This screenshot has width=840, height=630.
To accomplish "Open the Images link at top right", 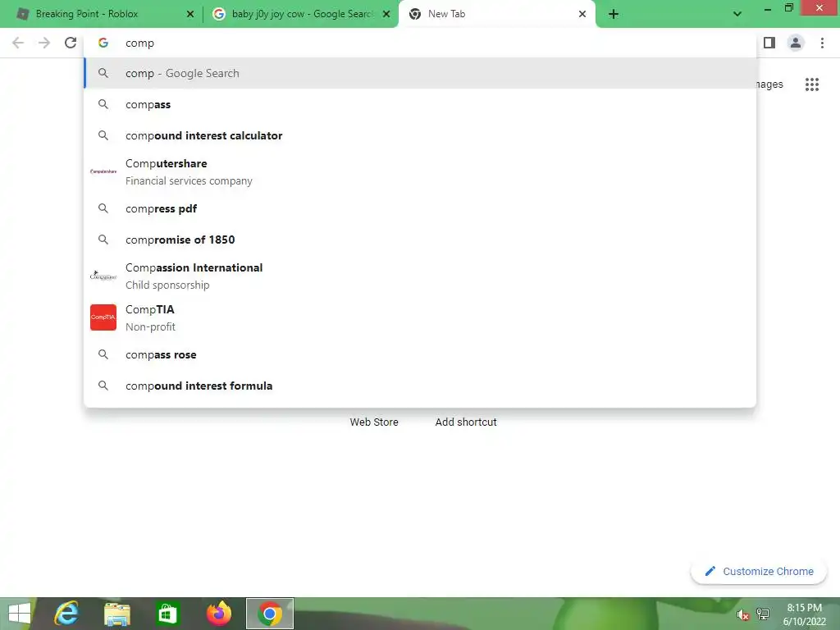I will (x=769, y=84).
